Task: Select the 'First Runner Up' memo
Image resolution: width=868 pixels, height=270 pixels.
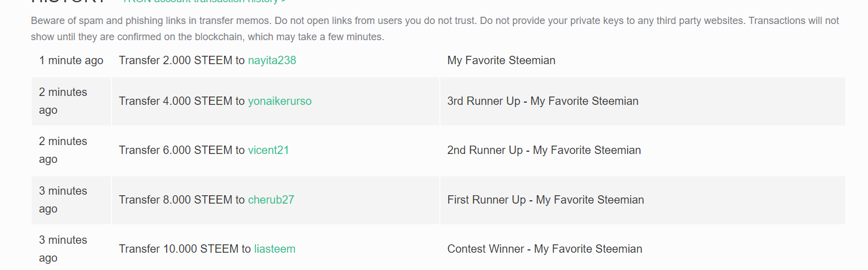Action: (x=546, y=200)
